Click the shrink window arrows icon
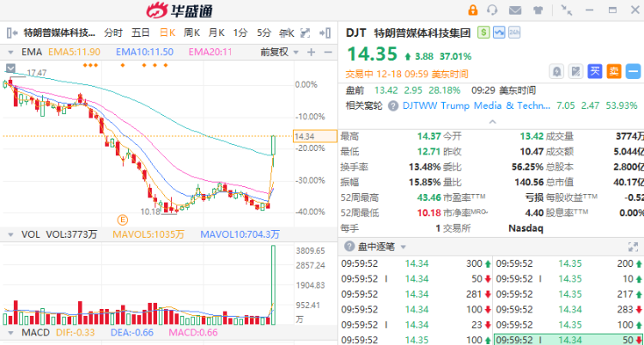This screenshot has width=644, height=345. pos(567,10)
